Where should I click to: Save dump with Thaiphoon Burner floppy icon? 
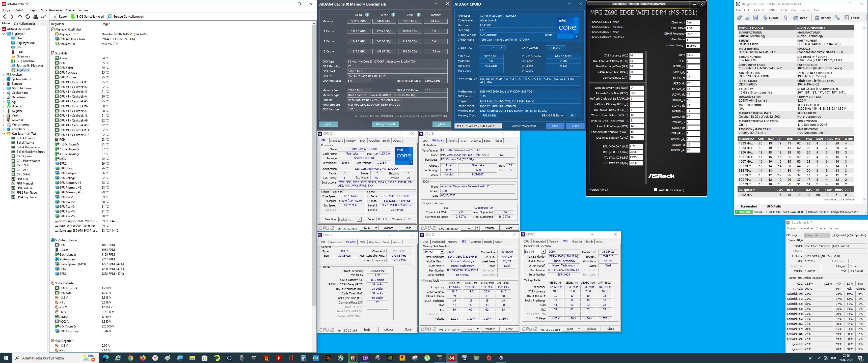[x=755, y=18]
